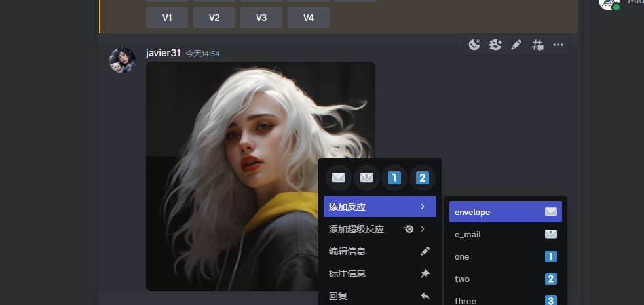The width and height of the screenshot is (644, 305).
Task: Click the super reaction icon beside 添加超级反应
Action: click(409, 229)
